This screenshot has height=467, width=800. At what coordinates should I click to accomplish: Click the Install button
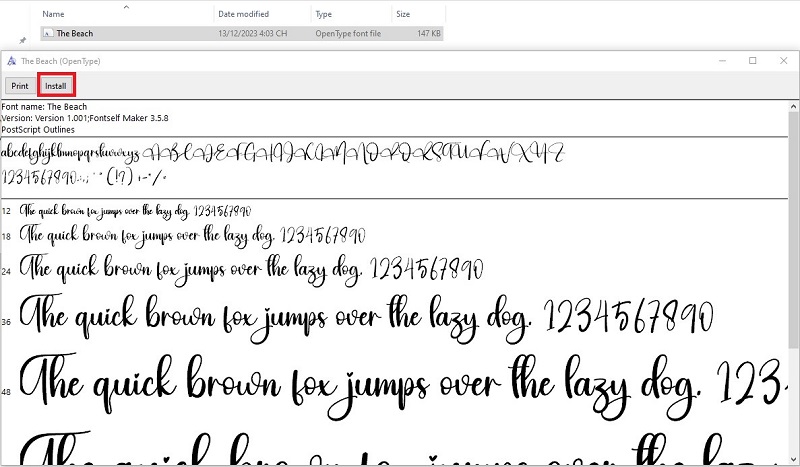click(x=55, y=86)
